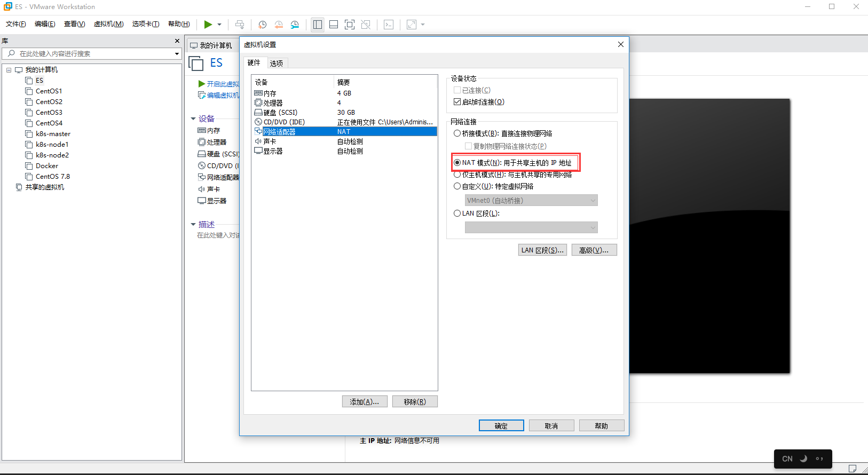This screenshot has height=475, width=868.
Task: Open the library search dropdown arrow
Action: pyautogui.click(x=177, y=54)
